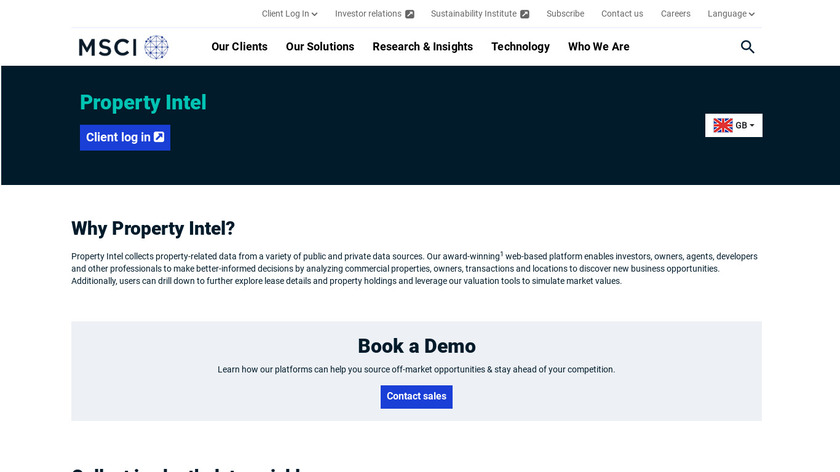Open the Who We Are menu
Screen dimensions: 840x472
pos(598,47)
